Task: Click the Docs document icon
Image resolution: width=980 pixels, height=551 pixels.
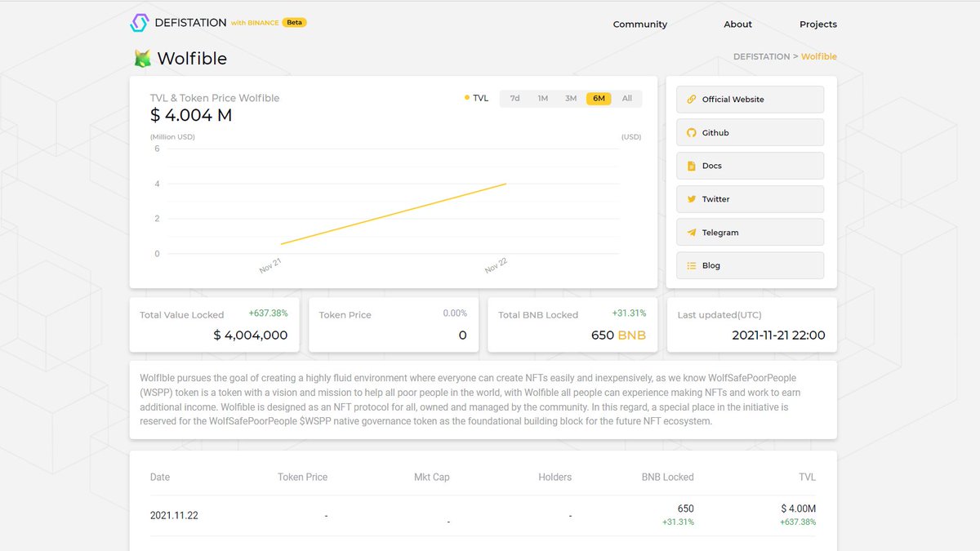Action: 691,166
